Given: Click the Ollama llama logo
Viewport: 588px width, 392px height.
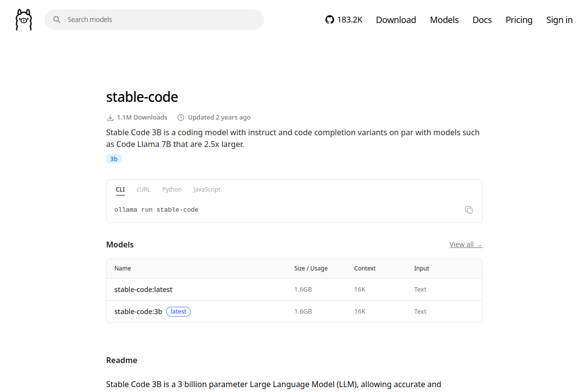Looking at the screenshot, I should [24, 20].
